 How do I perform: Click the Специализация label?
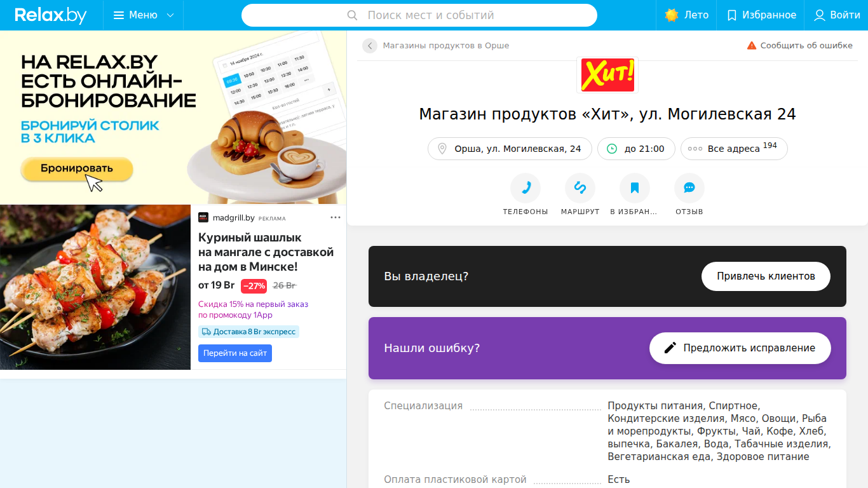tap(423, 406)
